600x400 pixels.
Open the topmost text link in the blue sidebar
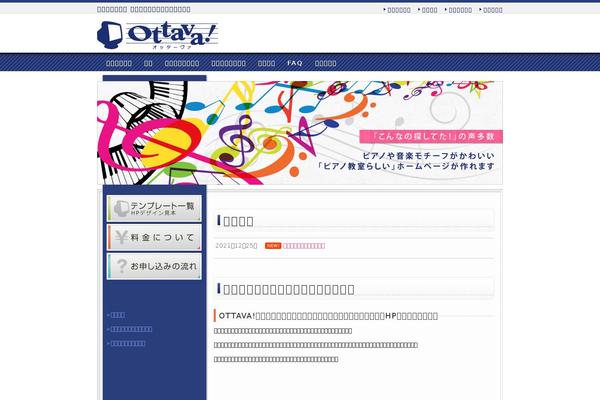click(116, 315)
